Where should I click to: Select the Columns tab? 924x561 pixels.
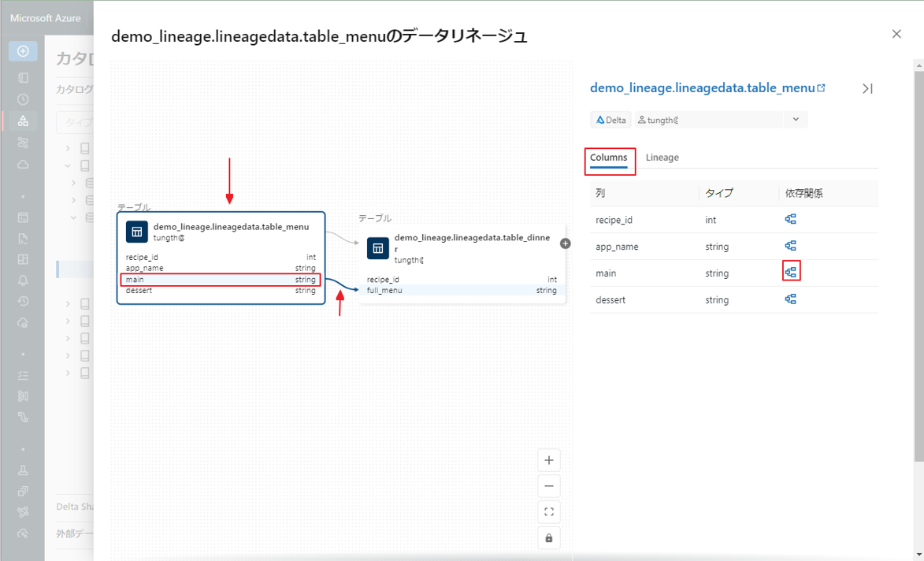(609, 158)
